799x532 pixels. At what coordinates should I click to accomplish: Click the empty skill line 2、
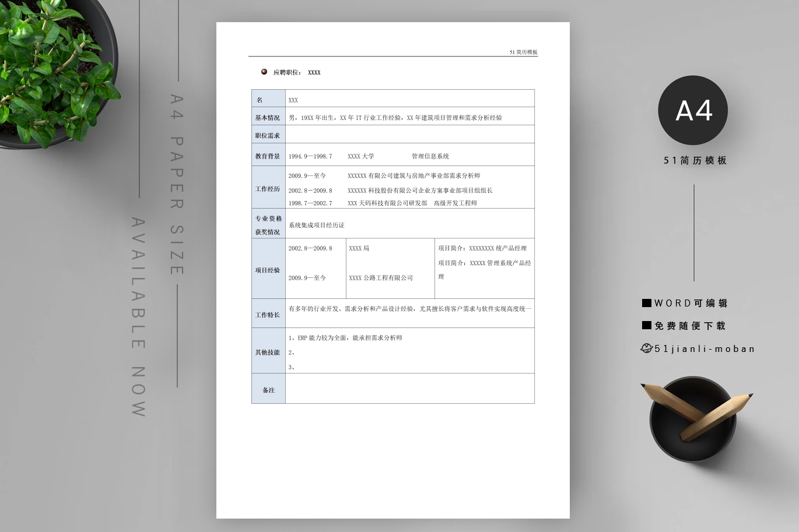tap(292, 353)
